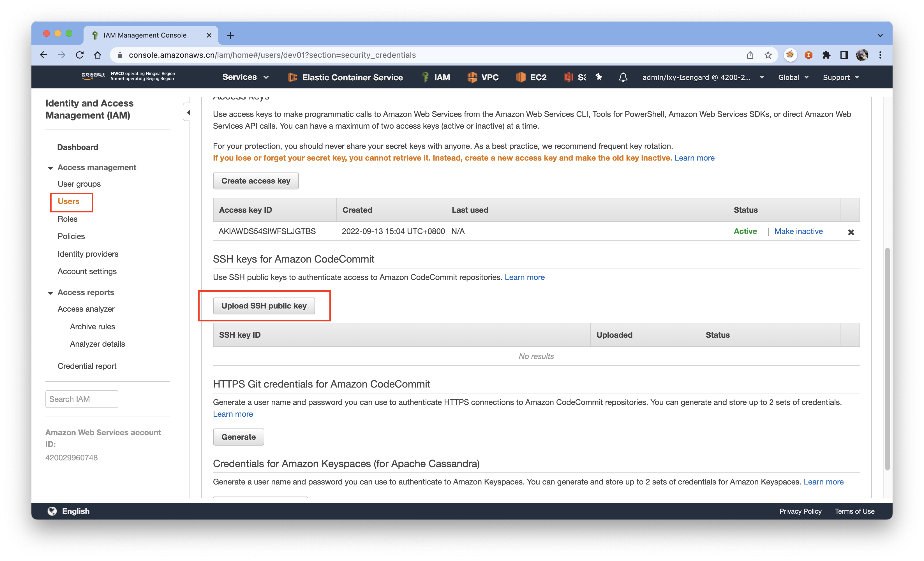This screenshot has height=561, width=924.
Task: Open Learn more link for HTTPS Git credentials
Action: (233, 414)
